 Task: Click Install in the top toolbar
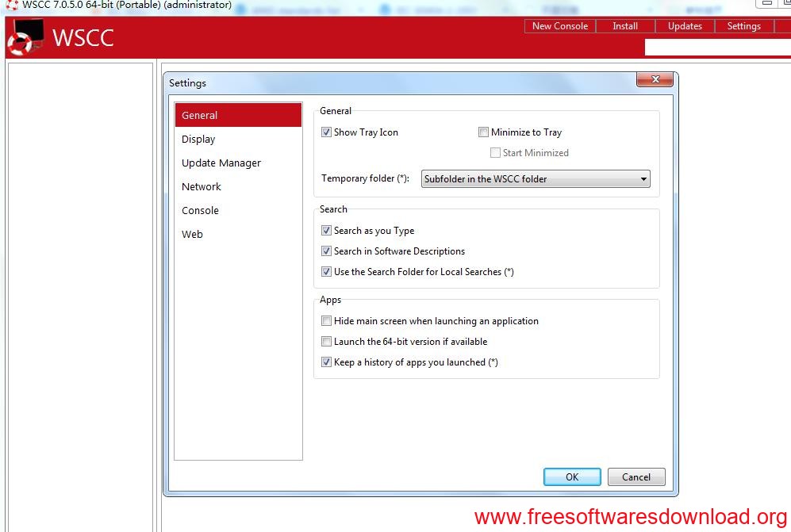[625, 26]
